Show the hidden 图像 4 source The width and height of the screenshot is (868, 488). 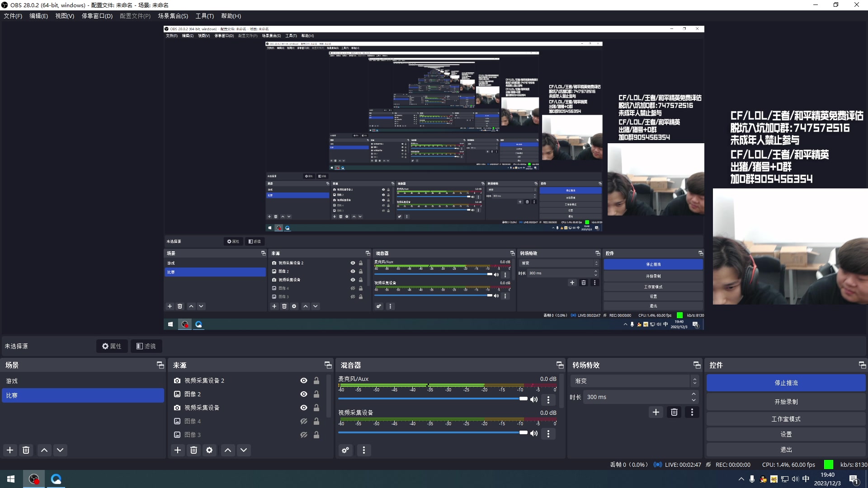coord(304,421)
